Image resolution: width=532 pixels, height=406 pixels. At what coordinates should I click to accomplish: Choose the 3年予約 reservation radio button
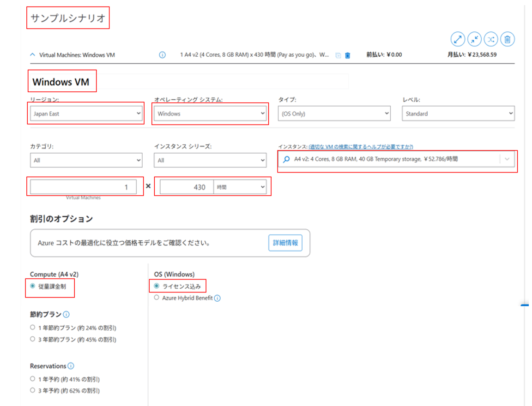coord(33,390)
